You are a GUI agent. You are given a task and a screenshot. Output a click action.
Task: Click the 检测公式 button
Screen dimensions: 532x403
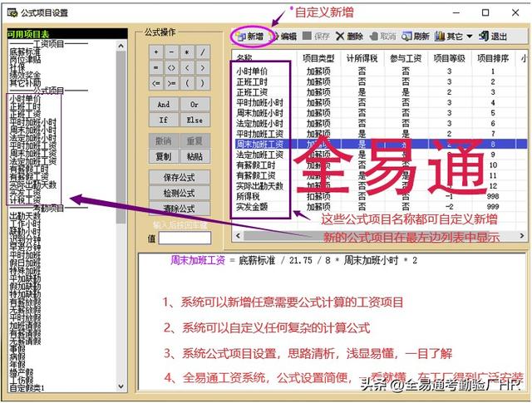180,193
